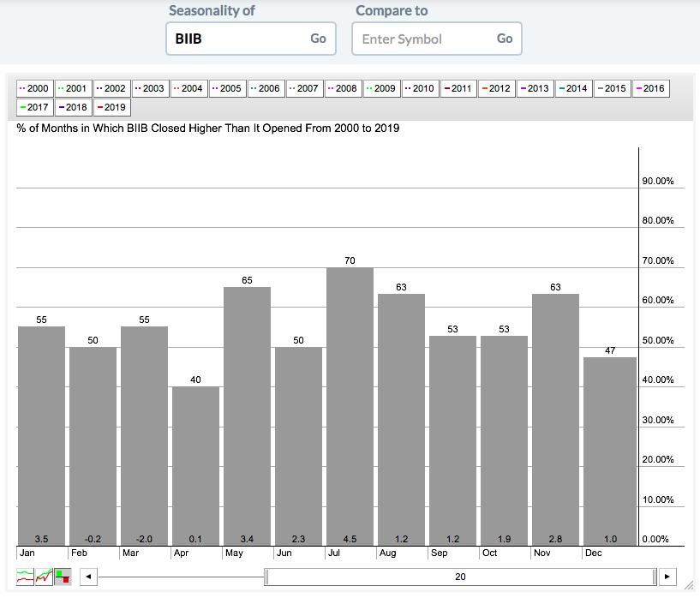Click the April bar showing 40
Image resolution: width=700 pixels, height=598 pixels.
click(x=195, y=466)
